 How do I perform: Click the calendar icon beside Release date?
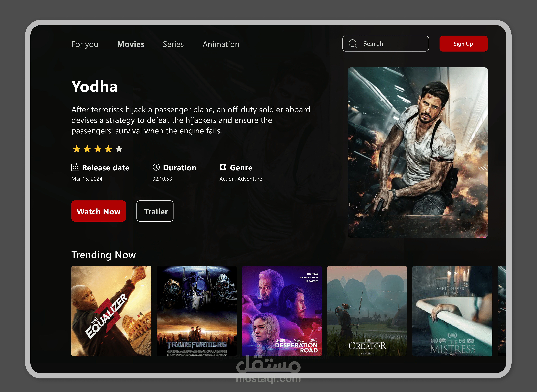[x=75, y=167]
